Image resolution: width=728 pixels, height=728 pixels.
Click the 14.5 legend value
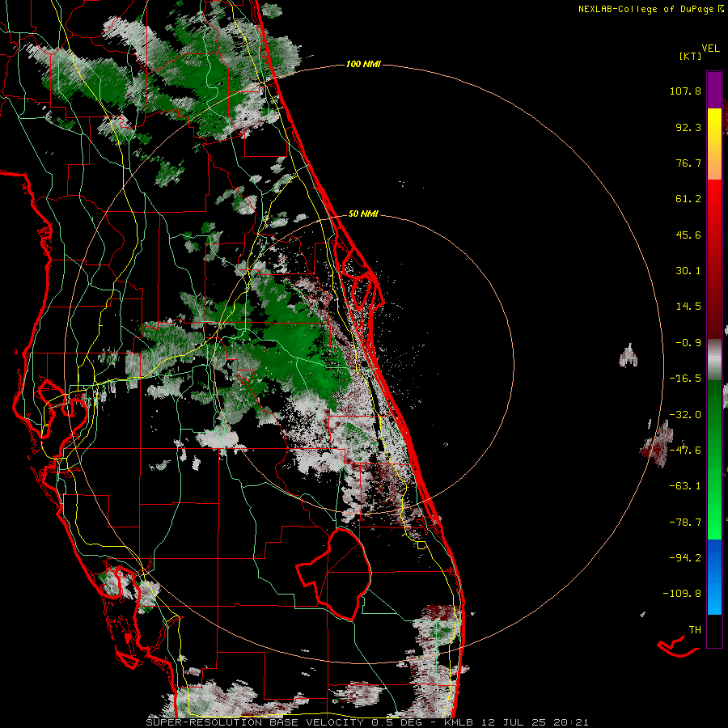pos(688,307)
